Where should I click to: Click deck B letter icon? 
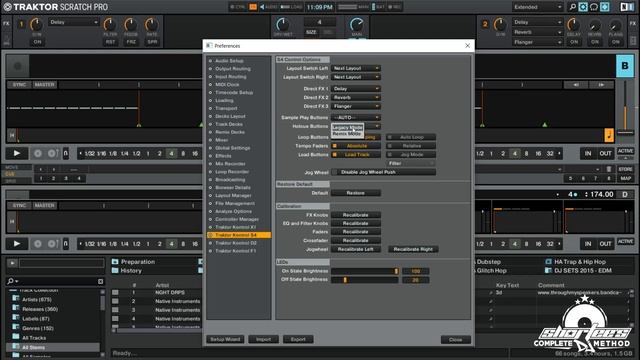pyautogui.click(x=624, y=66)
